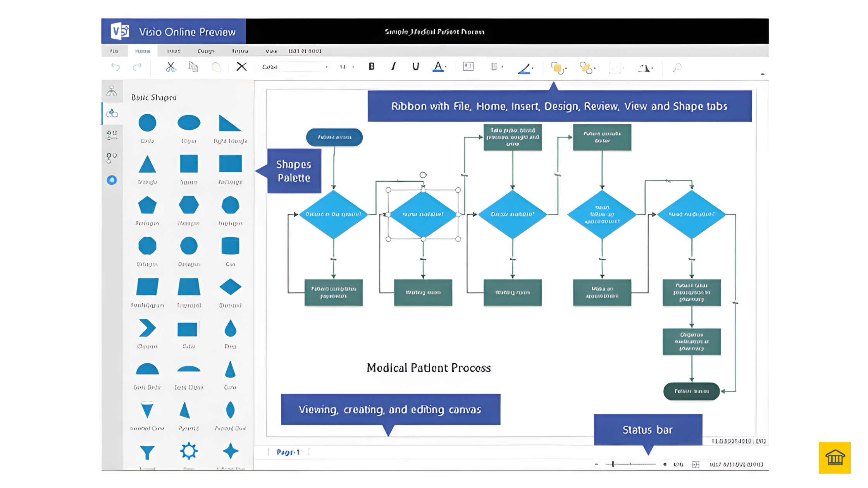Click the Undo arrow icon

coord(115,67)
